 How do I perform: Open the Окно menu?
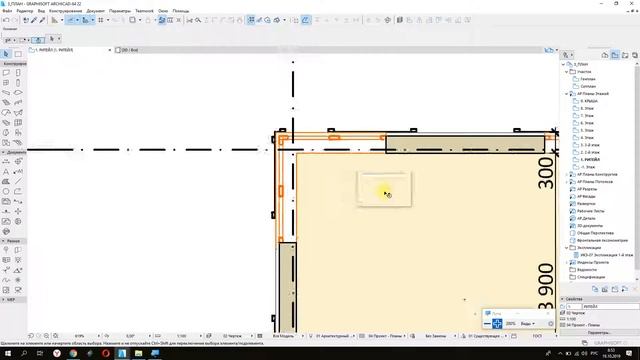pos(163,11)
